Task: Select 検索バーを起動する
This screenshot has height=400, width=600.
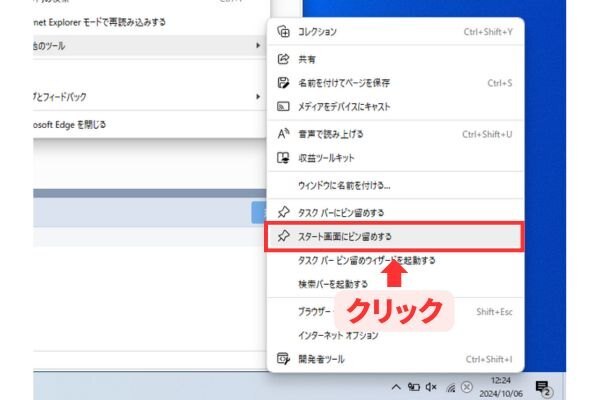Action: [x=395, y=284]
